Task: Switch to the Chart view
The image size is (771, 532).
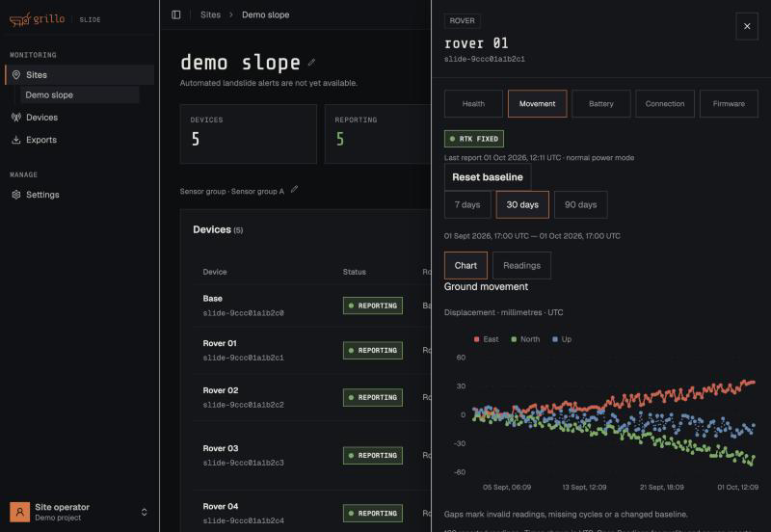Action: coord(465,265)
